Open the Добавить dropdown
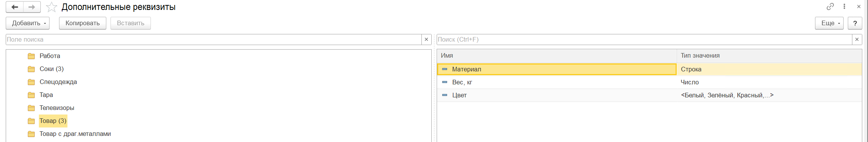868x142 pixels. click(x=27, y=23)
